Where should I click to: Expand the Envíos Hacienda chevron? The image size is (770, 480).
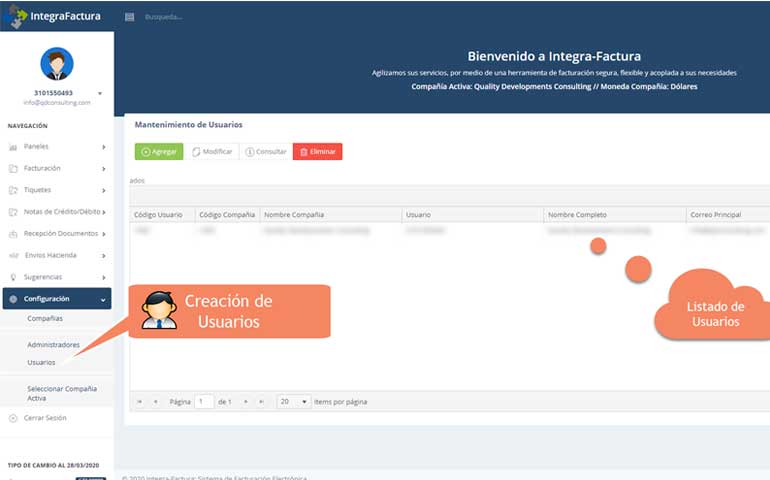pos(104,255)
